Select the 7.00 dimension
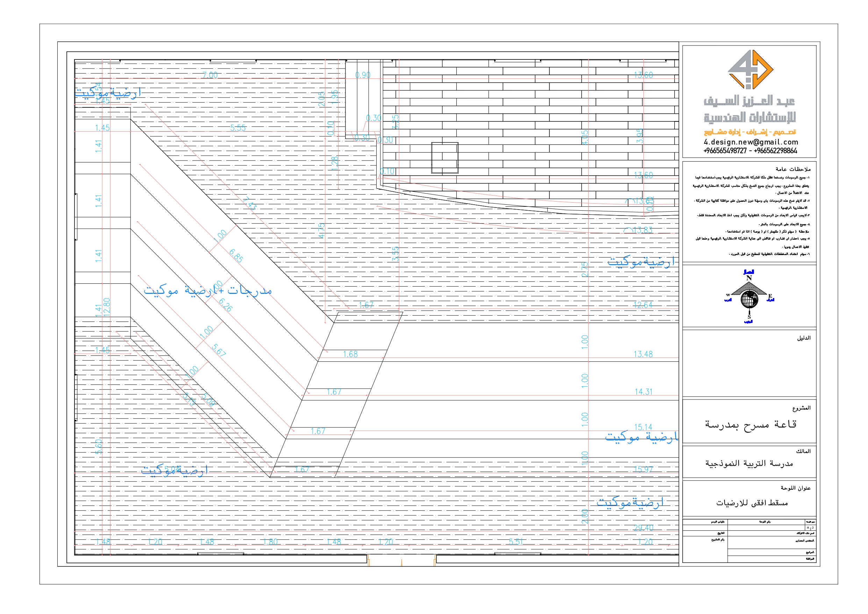This screenshot has height=614, width=868. point(210,75)
